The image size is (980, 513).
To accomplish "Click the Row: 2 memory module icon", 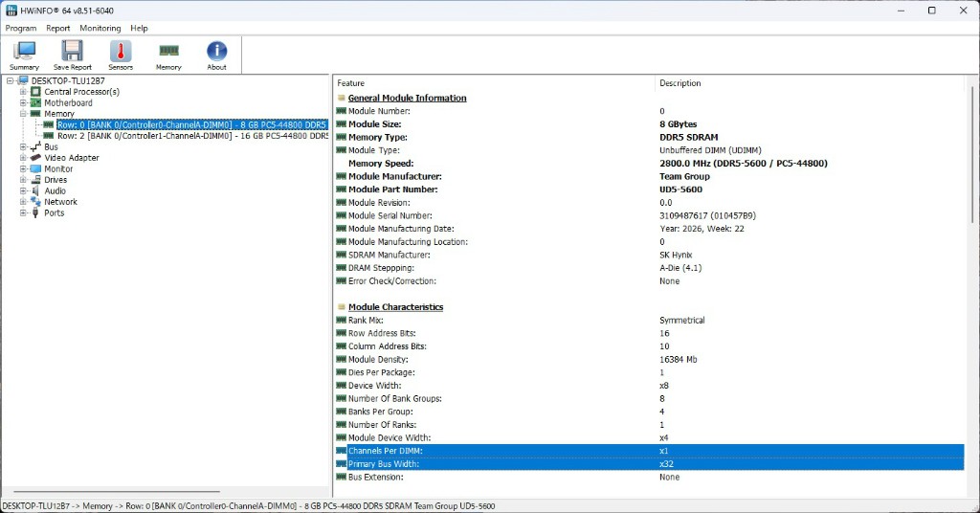I will pyautogui.click(x=49, y=136).
